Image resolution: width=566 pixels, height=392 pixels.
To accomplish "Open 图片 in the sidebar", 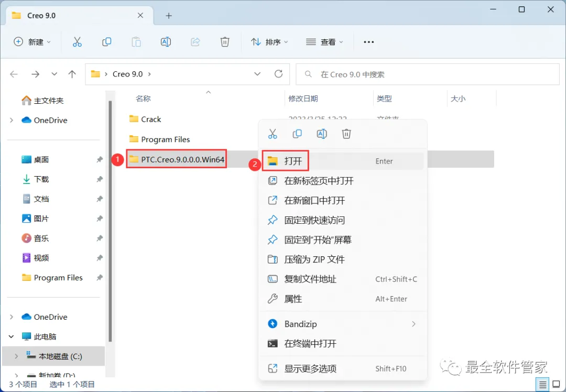I will point(36,219).
